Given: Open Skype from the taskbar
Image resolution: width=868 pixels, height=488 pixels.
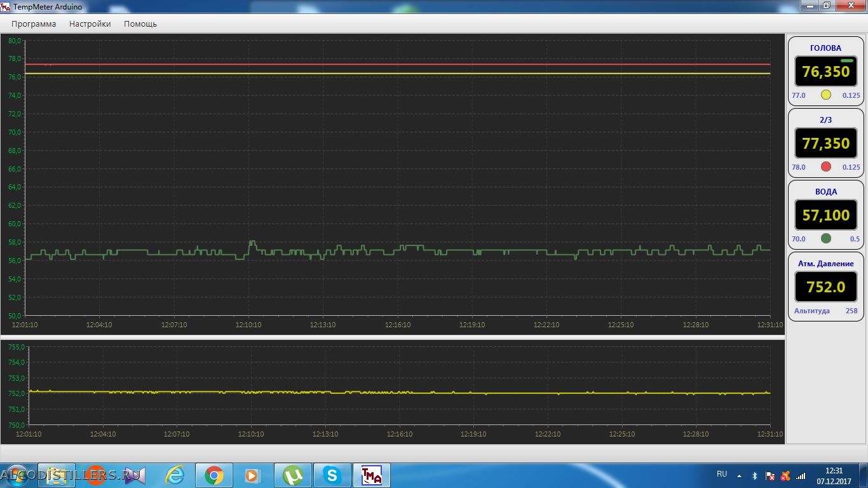Looking at the screenshot, I should [x=332, y=475].
